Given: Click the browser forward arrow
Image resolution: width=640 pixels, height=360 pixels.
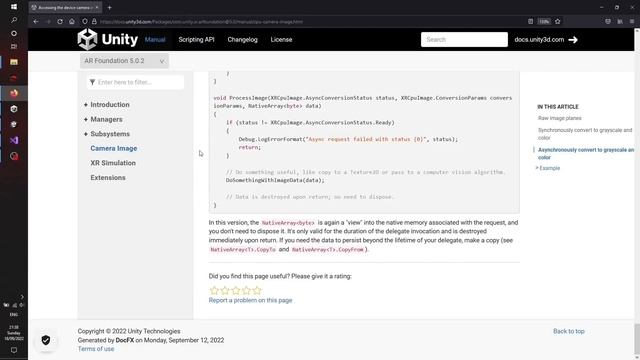Looking at the screenshot, I should tap(48, 22).
